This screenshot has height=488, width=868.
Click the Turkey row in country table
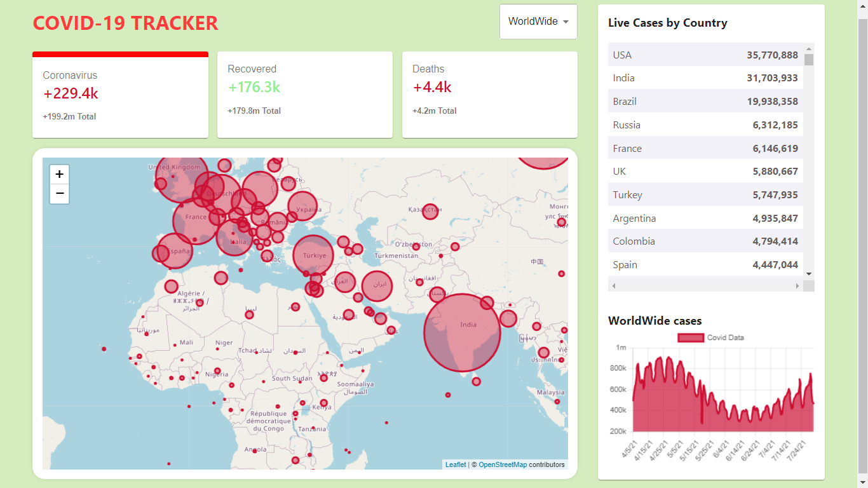point(705,194)
